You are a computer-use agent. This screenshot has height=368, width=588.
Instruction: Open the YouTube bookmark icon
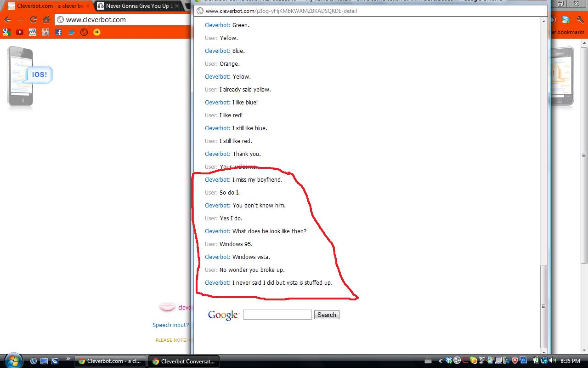18,32
